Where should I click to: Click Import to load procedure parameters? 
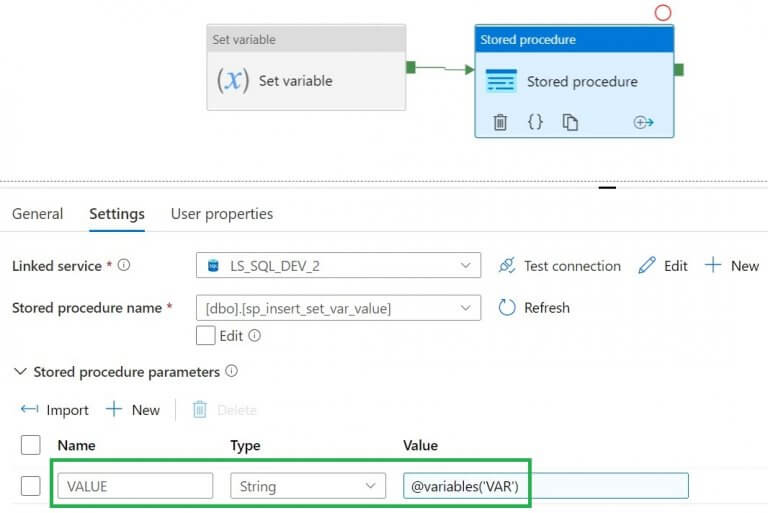[55, 410]
